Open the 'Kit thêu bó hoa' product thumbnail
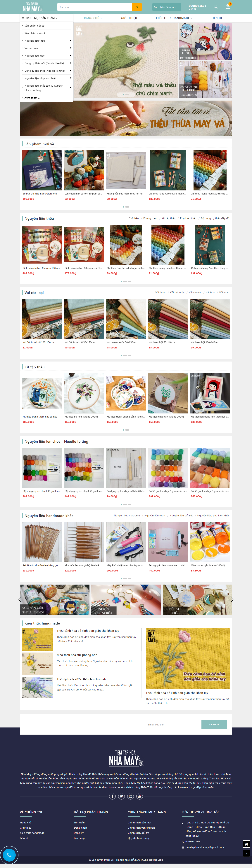Image resolution: width=252 pixels, height=868 pixels. pos(84,393)
